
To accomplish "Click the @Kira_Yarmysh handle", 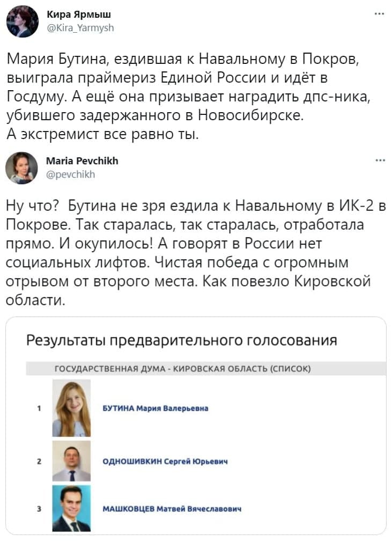I will tap(80, 27).
